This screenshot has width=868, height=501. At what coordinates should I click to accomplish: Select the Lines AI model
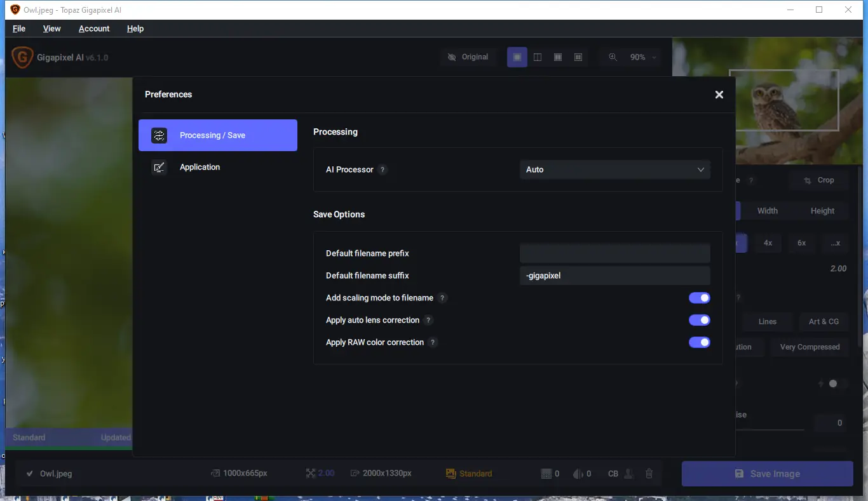click(768, 321)
